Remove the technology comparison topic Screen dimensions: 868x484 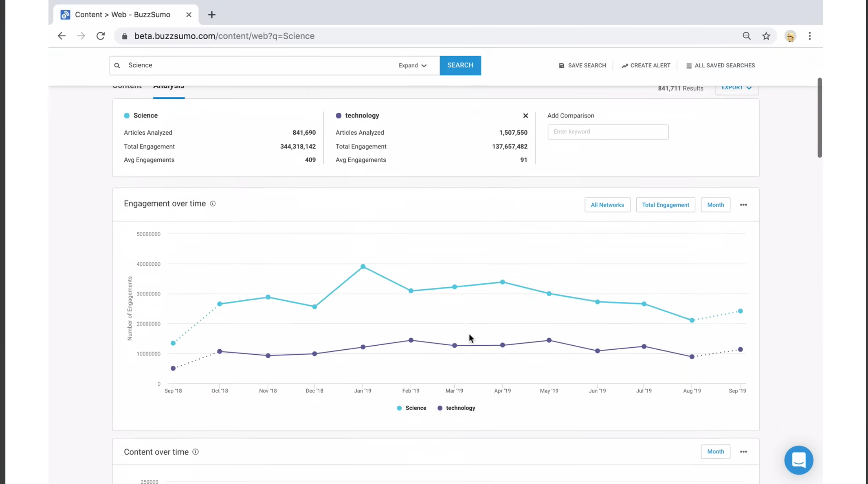pos(526,116)
